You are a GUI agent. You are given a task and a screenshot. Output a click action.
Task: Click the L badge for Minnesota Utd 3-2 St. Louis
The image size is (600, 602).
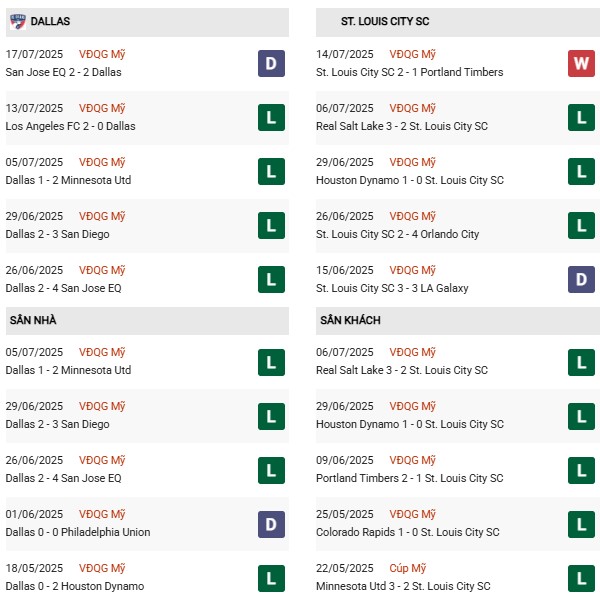582,578
